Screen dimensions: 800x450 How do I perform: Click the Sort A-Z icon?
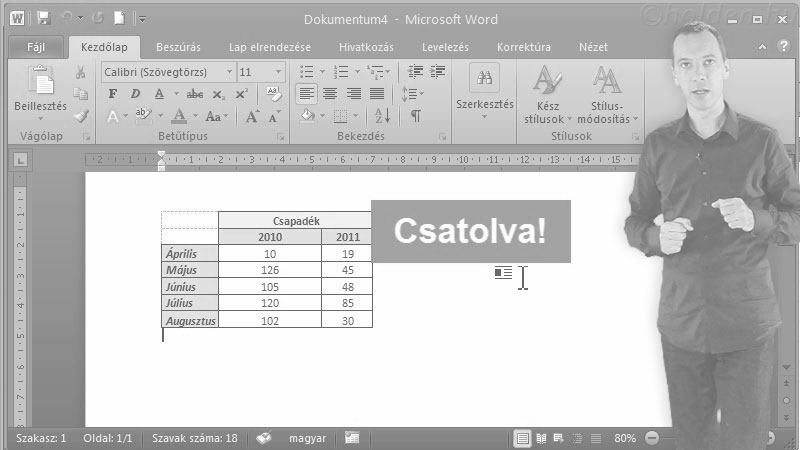(383, 116)
